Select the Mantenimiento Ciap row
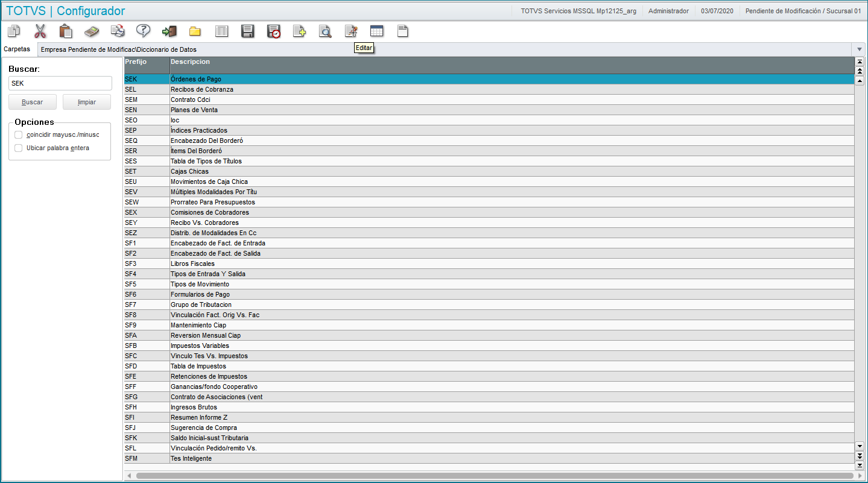Viewport: 868px width, 483px height. [489, 325]
